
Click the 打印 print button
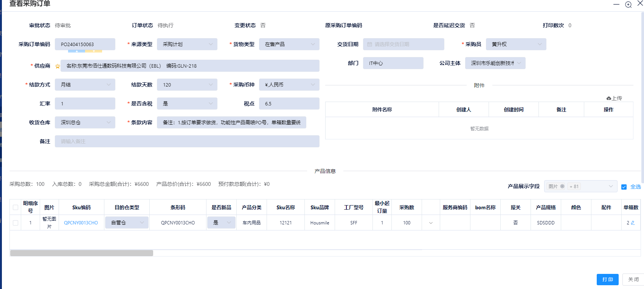coord(607,280)
